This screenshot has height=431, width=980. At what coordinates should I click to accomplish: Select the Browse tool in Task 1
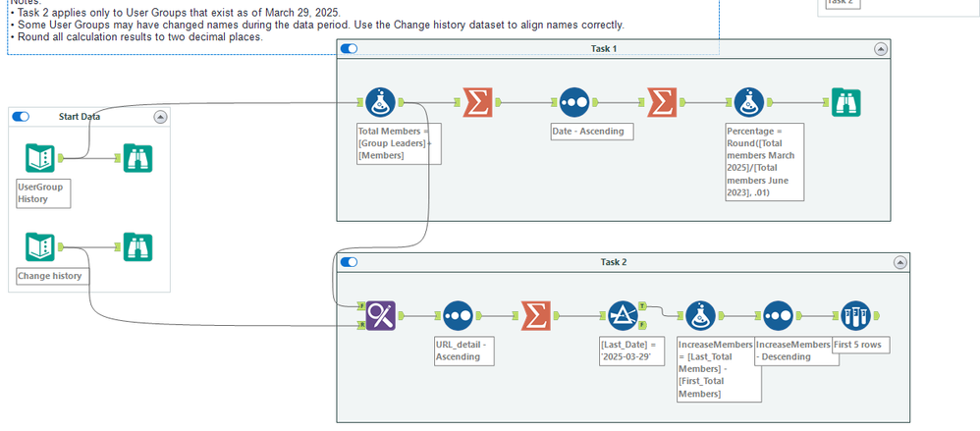(x=846, y=102)
